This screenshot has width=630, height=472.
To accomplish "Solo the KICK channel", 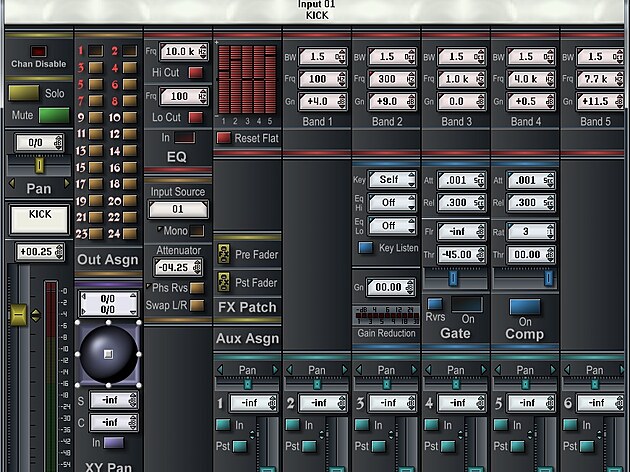I will (x=24, y=93).
